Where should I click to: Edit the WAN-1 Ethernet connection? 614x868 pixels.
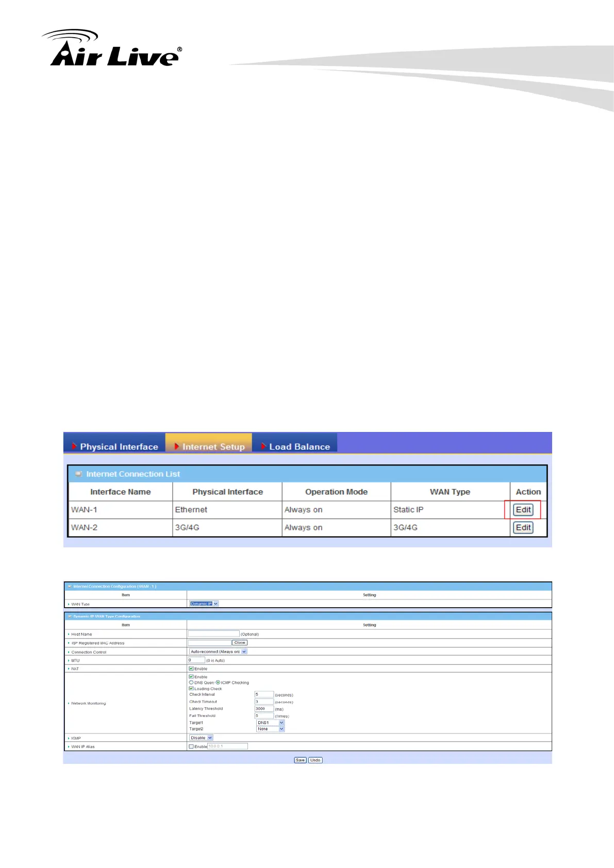pyautogui.click(x=523, y=510)
